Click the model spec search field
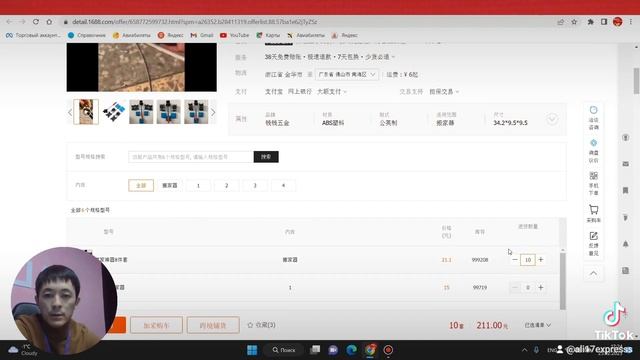The height and width of the screenshot is (360, 640). point(191,157)
